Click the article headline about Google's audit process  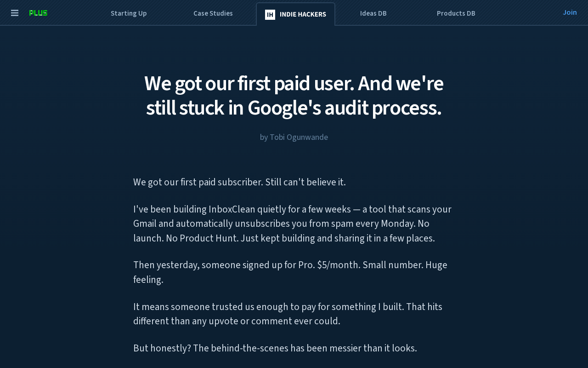coord(294,96)
